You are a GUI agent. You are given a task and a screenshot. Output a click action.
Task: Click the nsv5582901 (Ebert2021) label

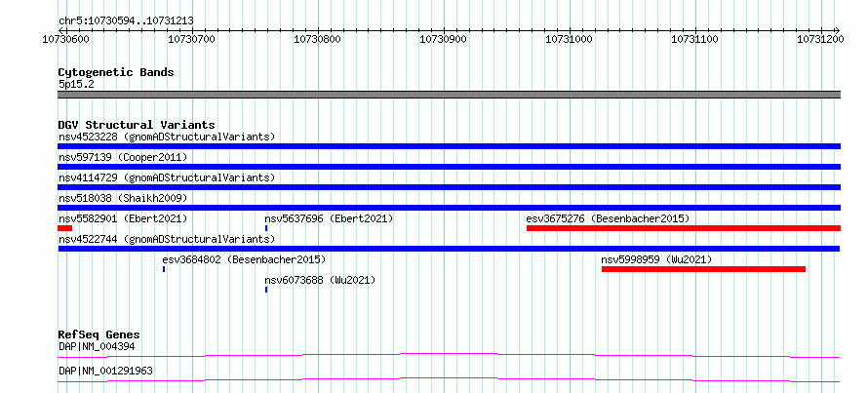point(123,218)
